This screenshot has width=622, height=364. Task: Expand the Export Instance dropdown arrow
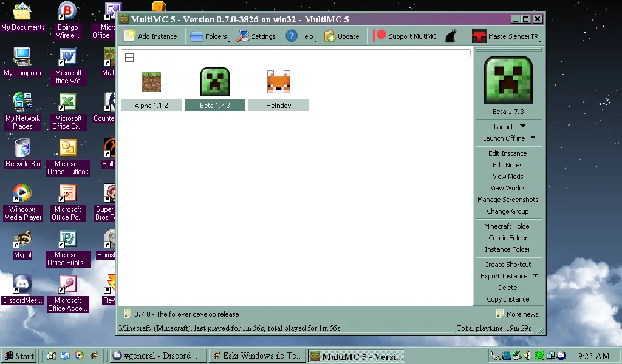535,275
